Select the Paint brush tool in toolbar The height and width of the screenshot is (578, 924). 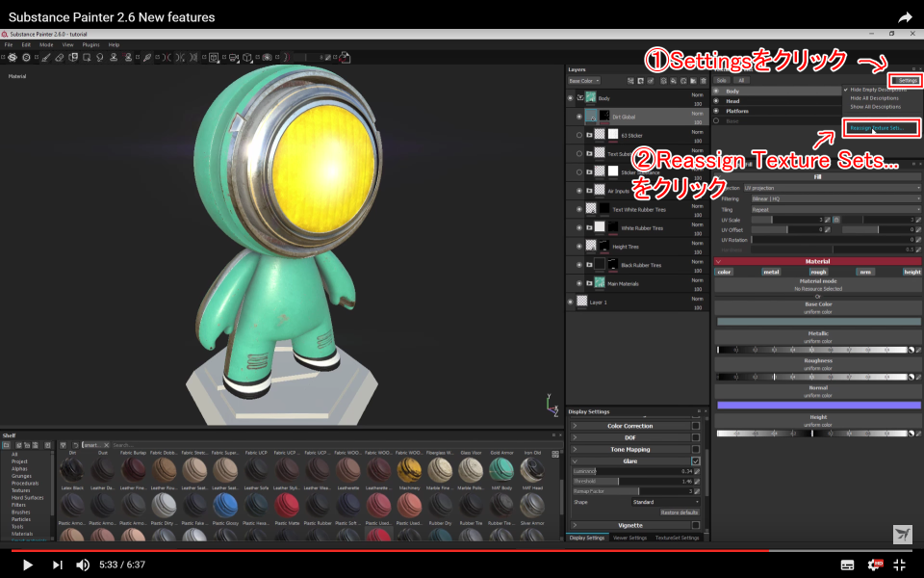[x=46, y=57]
